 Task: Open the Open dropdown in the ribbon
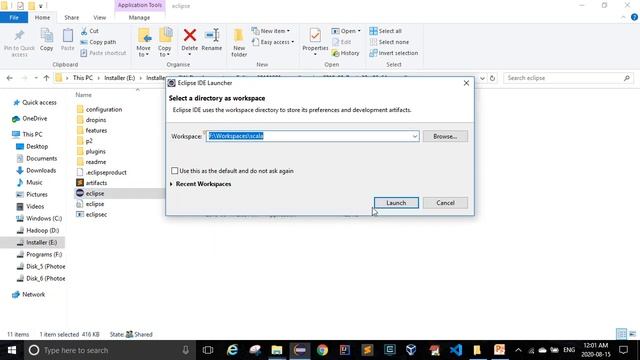click(346, 31)
